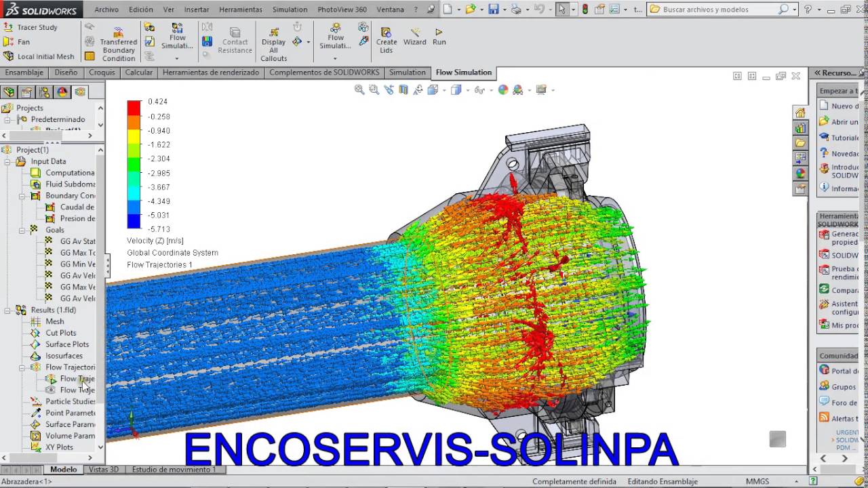This screenshot has width=868, height=488.
Task: Run the flow simulation
Action: (x=439, y=37)
